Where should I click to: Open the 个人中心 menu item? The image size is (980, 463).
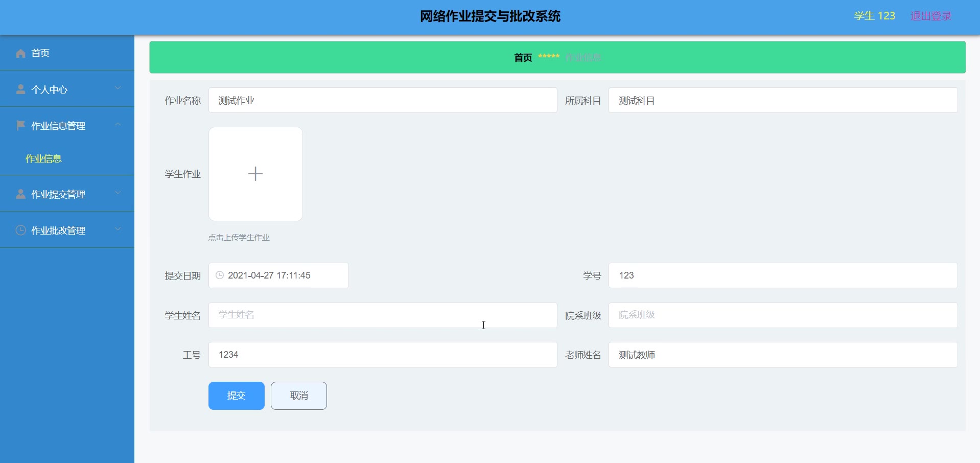tap(67, 89)
